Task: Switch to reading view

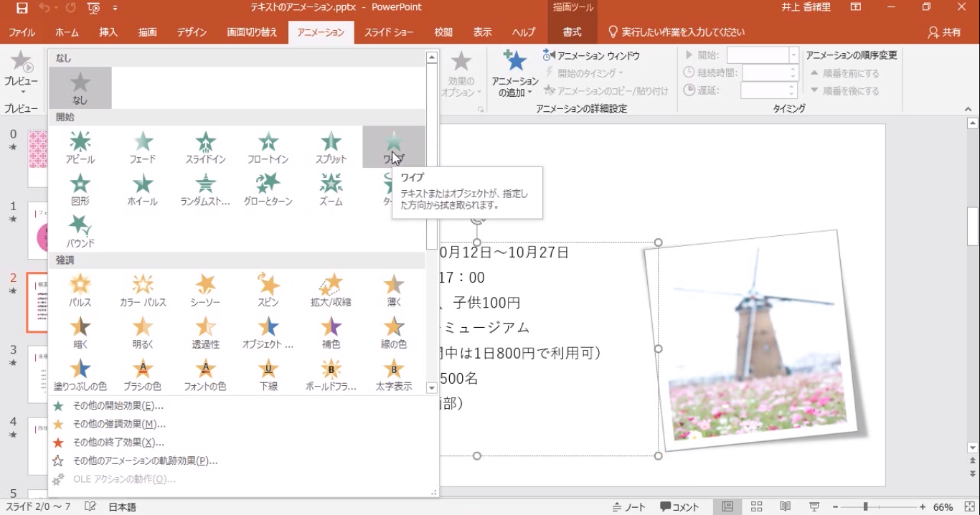Action: tap(786, 507)
